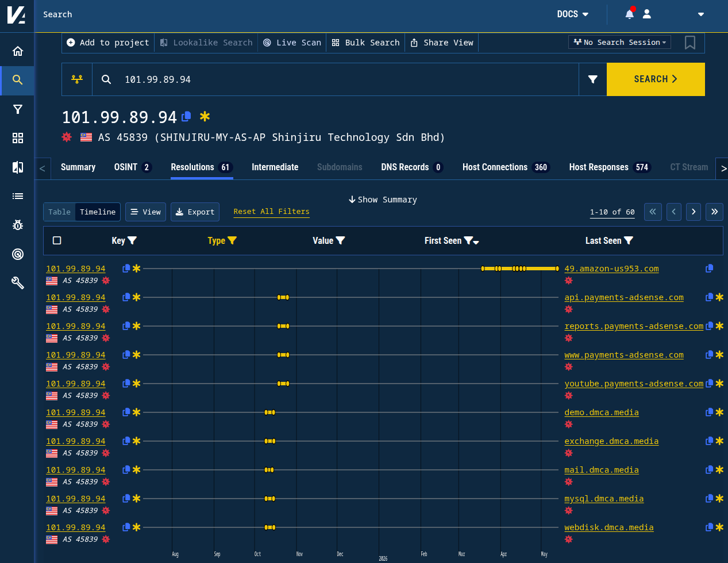Toggle select-all checkbox in table header
The height and width of the screenshot is (563, 728).
point(57,240)
